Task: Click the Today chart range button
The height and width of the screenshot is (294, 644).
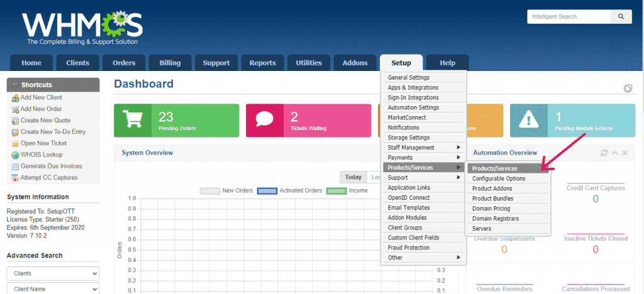Action: tap(353, 177)
